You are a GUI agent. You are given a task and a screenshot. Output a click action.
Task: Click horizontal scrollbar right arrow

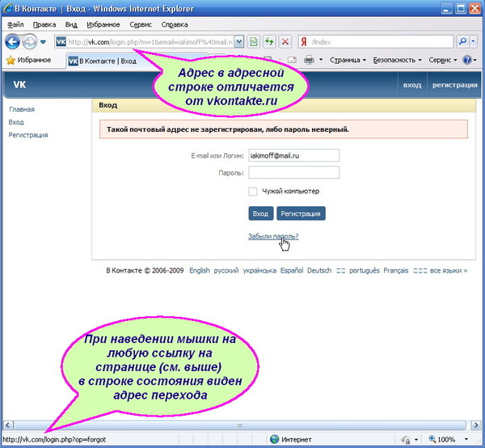[x=476, y=425]
